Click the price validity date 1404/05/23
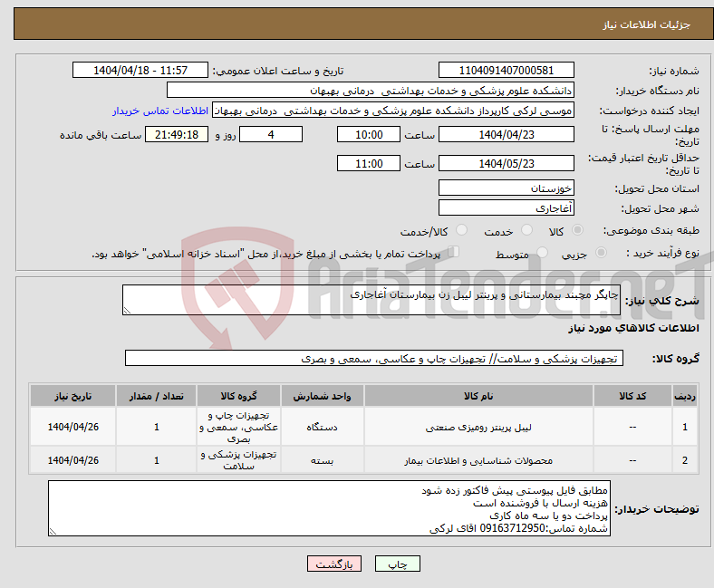714x588 pixels. tap(506, 163)
